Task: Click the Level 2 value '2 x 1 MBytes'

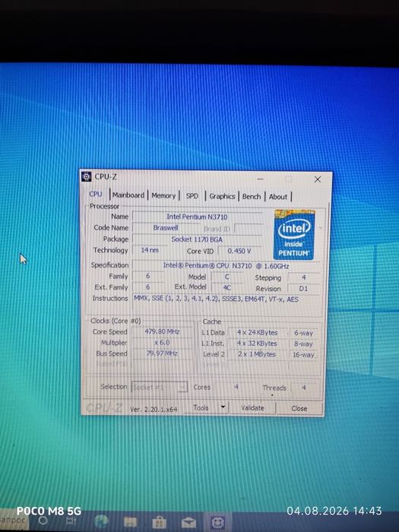Action: coord(258,355)
